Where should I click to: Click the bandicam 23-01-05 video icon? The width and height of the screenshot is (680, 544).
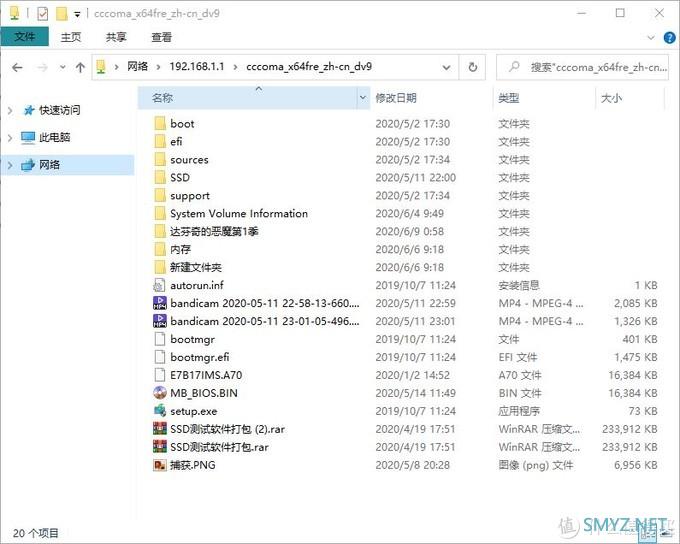(x=160, y=321)
